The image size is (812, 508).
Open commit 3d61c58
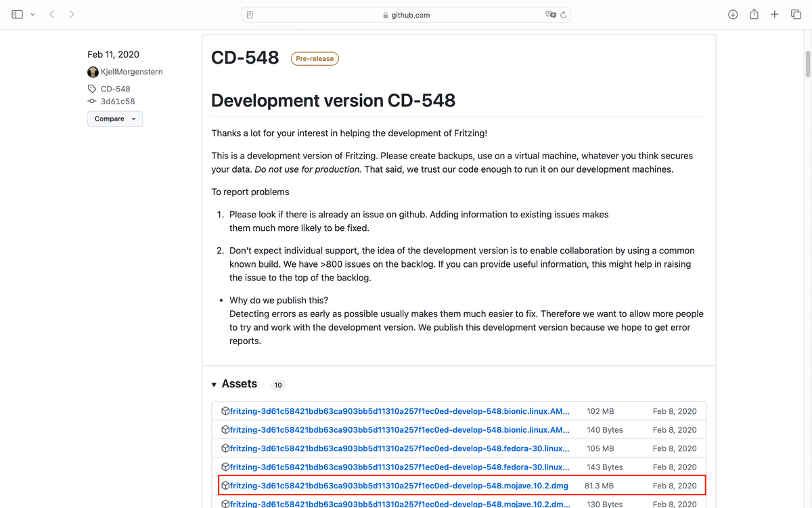(118, 102)
